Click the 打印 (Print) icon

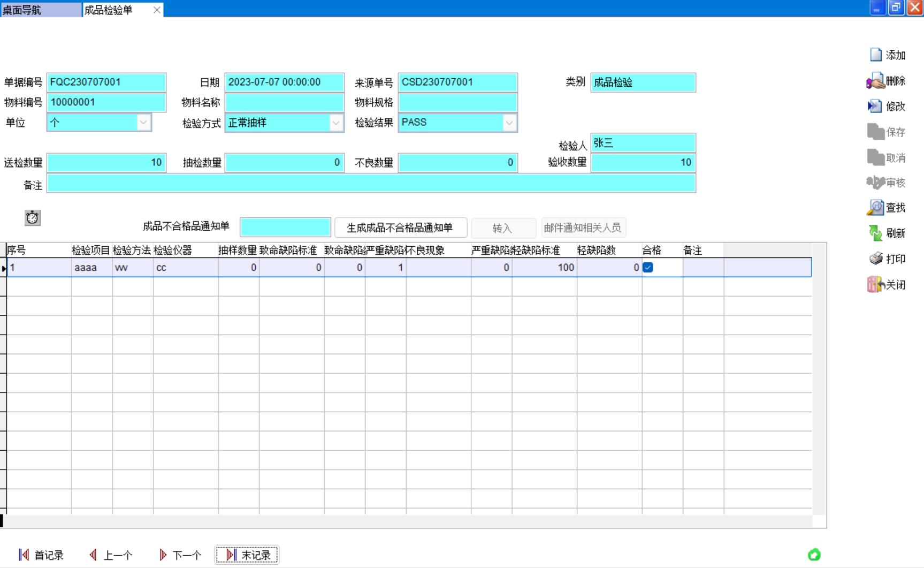[x=876, y=259]
